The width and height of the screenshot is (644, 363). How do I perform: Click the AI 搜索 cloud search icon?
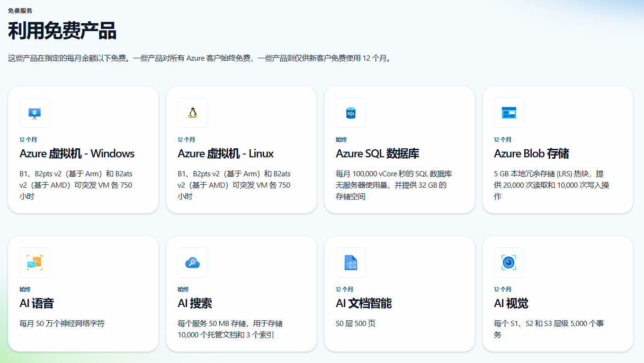pos(193,263)
